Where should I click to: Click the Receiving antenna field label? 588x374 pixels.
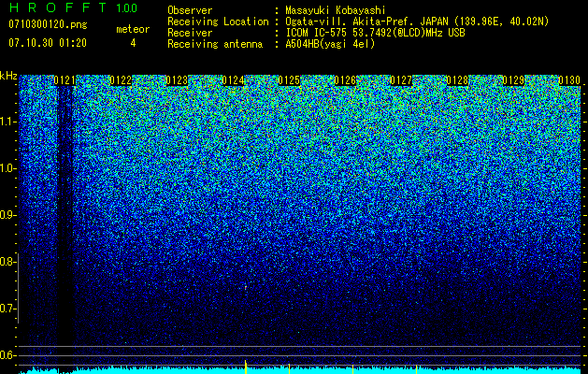[x=215, y=44]
